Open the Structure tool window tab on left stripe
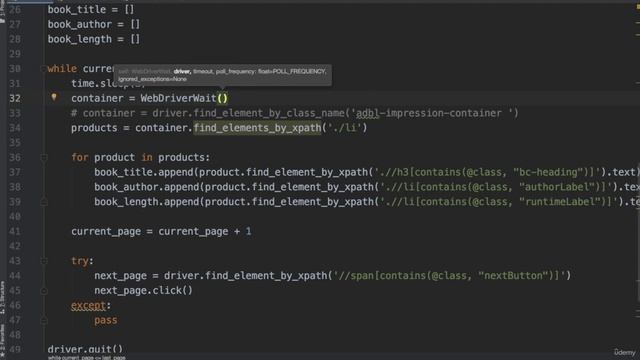Viewport: 640px width, 360px height. coord(2,297)
